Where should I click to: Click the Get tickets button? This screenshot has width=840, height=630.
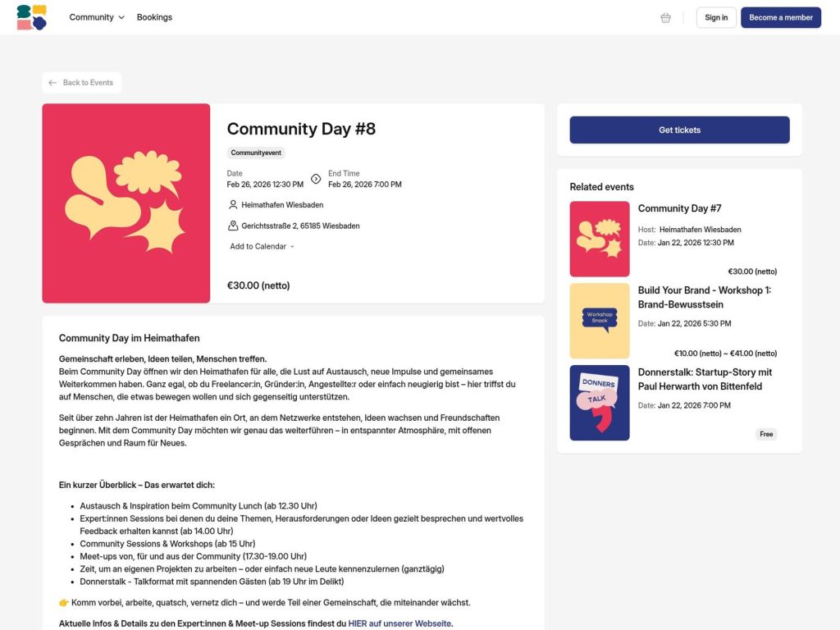[678, 130]
